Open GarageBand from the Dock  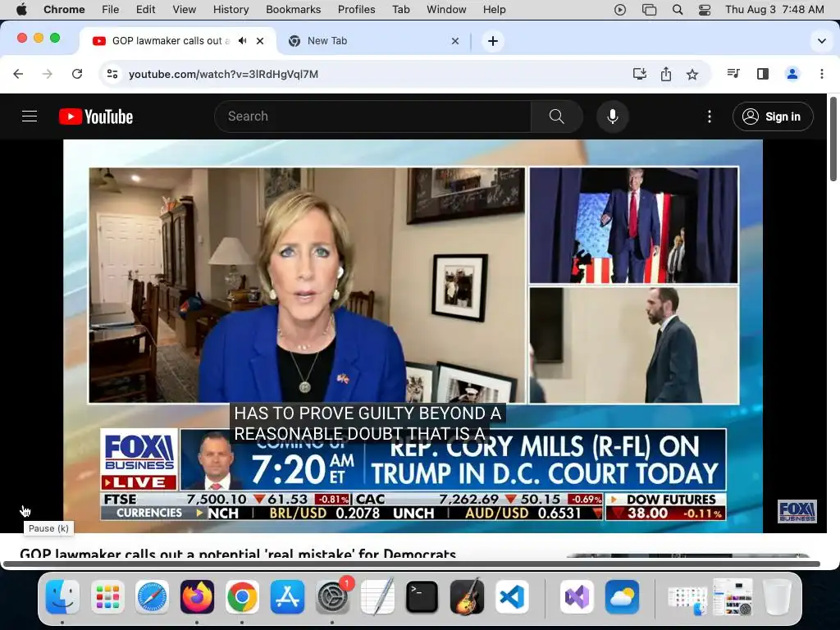467,596
